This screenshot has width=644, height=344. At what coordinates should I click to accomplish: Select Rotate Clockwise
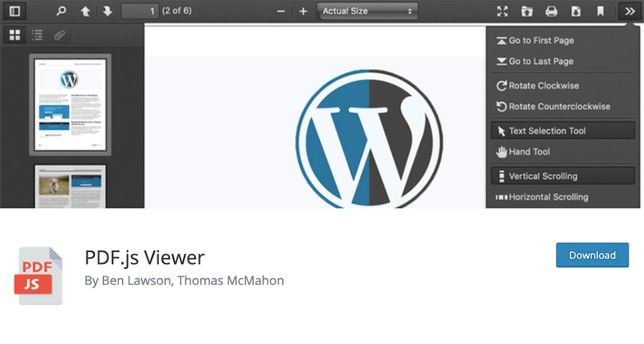563,86
